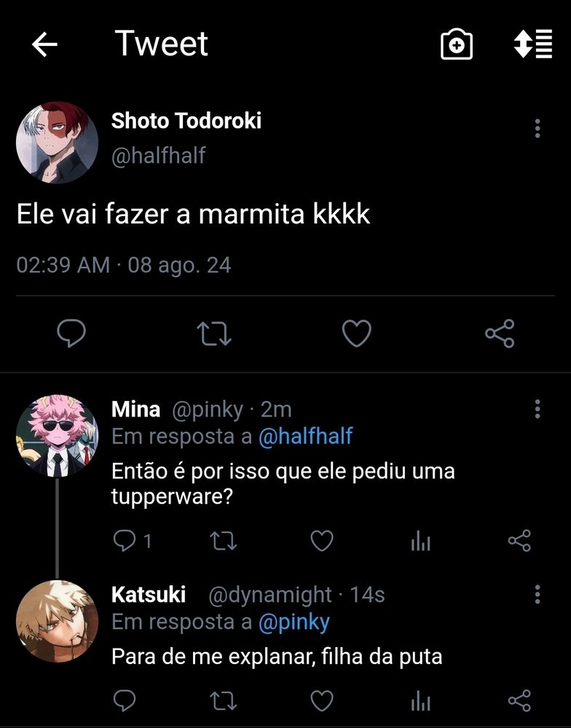Open three-dot menu on Shoto's tweet
571x728 pixels.
(537, 128)
